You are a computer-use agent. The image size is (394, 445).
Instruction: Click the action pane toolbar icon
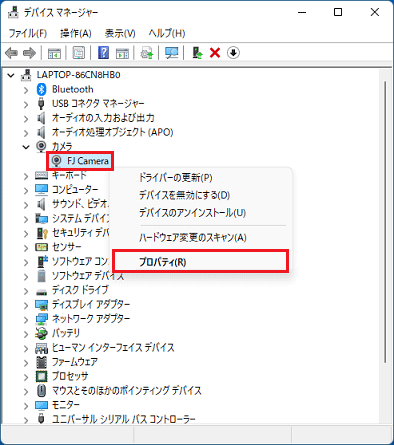122,53
